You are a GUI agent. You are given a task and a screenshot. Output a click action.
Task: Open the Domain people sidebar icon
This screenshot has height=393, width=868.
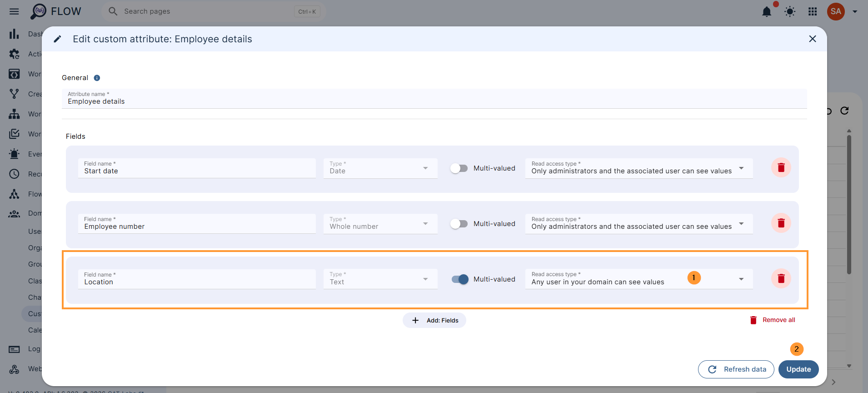(x=14, y=214)
